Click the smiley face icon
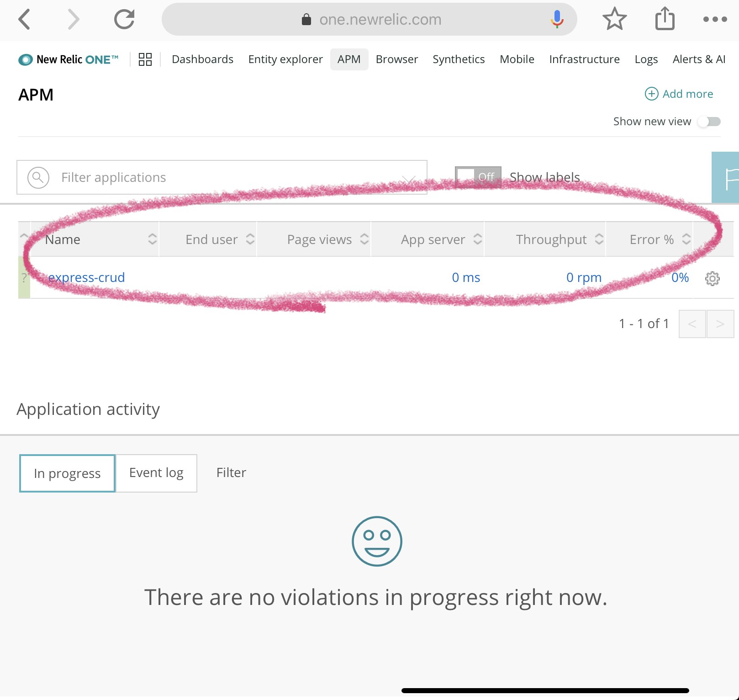The height and width of the screenshot is (700, 739). pyautogui.click(x=377, y=541)
